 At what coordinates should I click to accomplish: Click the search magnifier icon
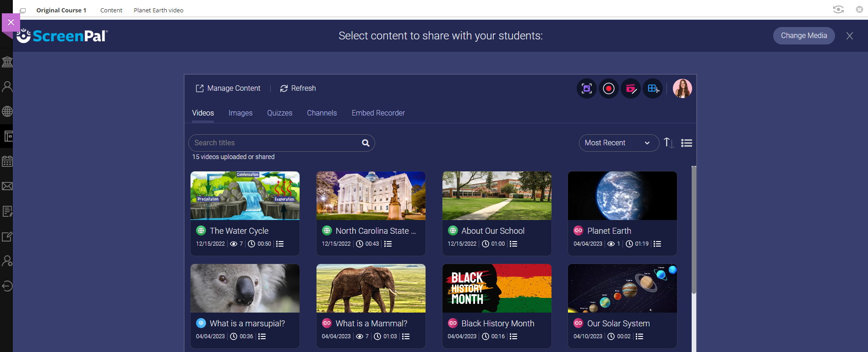click(366, 143)
